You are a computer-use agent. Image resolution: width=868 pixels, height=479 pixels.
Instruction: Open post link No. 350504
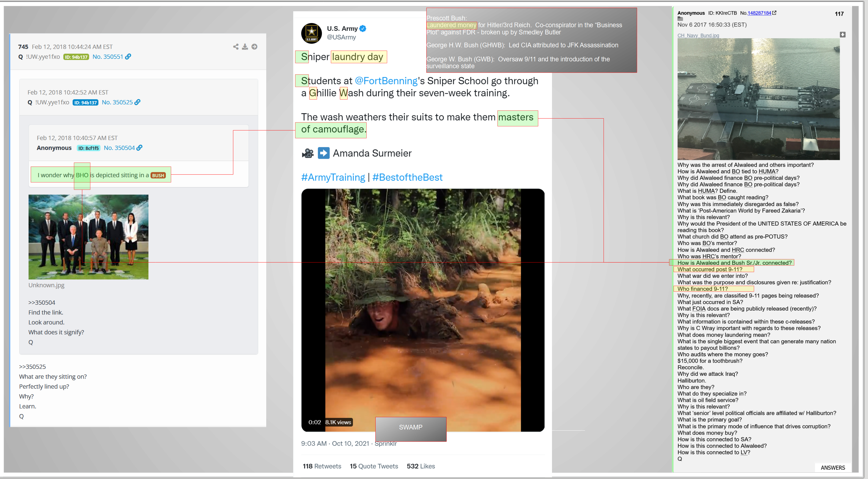tap(119, 148)
